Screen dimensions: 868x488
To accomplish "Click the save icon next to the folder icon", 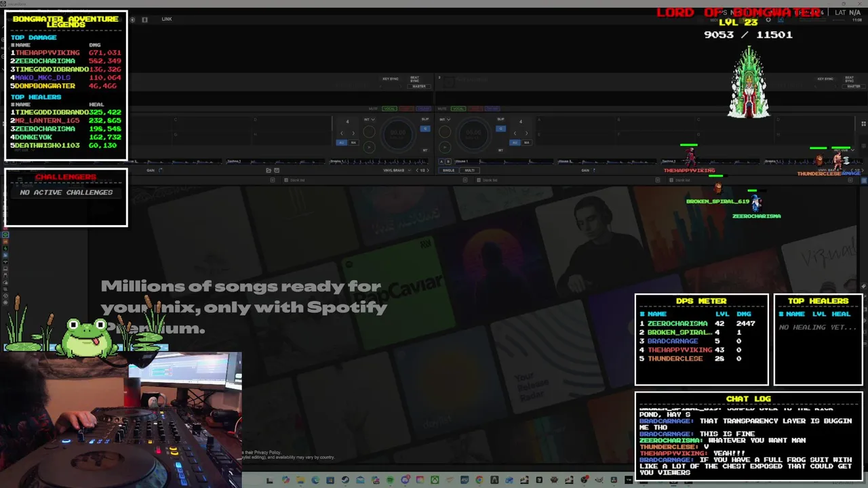I will tap(277, 170).
